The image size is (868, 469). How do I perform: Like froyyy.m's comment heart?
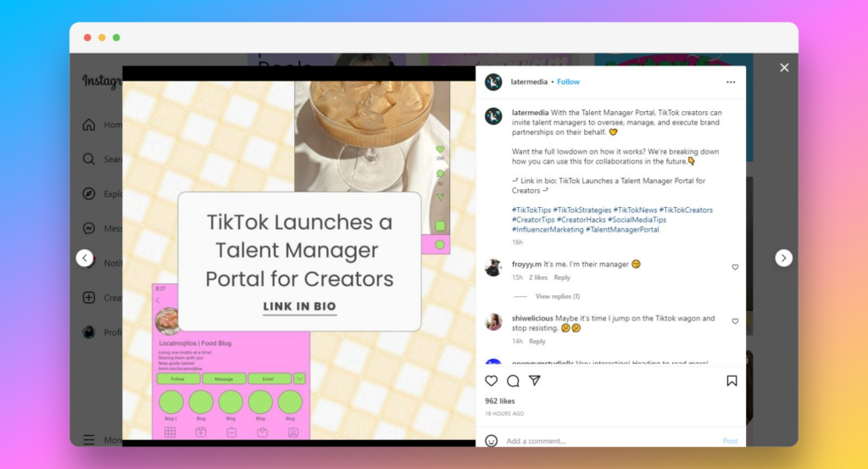tap(735, 267)
